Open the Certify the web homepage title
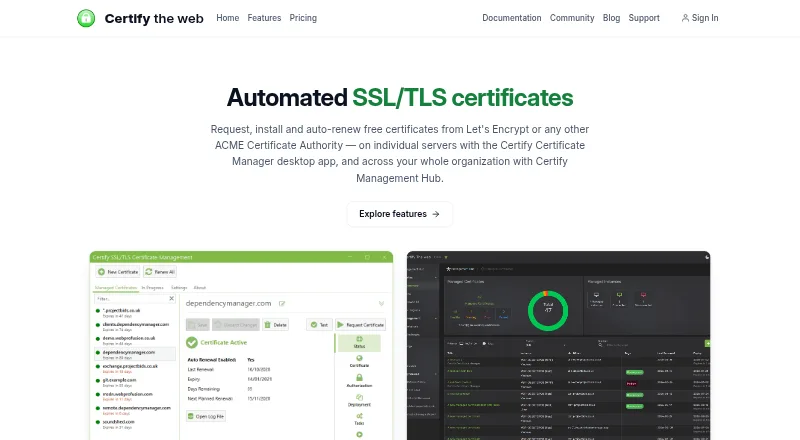Screen dimensions: 800x440 click(x=154, y=19)
